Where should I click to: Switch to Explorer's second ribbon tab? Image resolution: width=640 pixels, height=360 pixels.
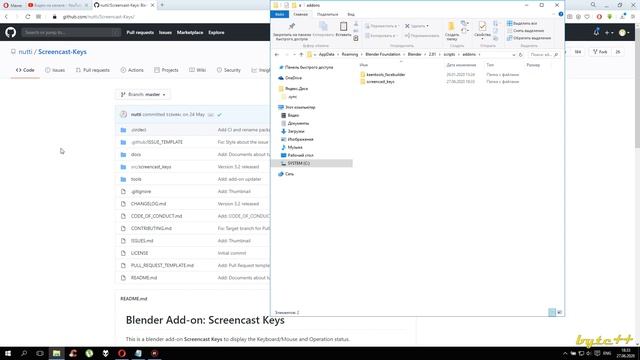(300, 14)
